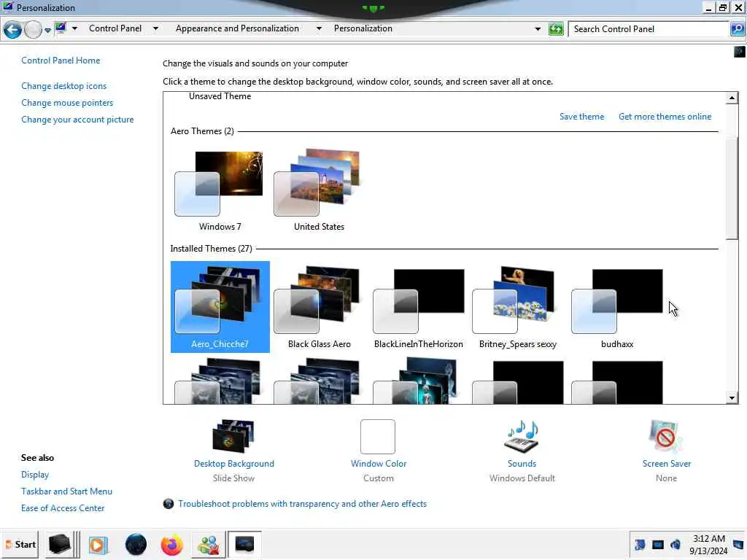Click the Personalization window title icon
The image size is (747, 560).
7,7
